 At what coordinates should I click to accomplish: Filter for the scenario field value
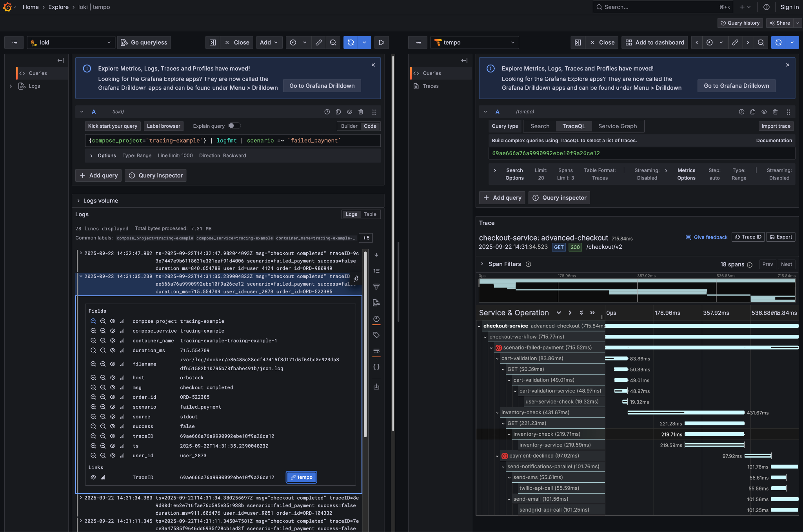pyautogui.click(x=93, y=407)
